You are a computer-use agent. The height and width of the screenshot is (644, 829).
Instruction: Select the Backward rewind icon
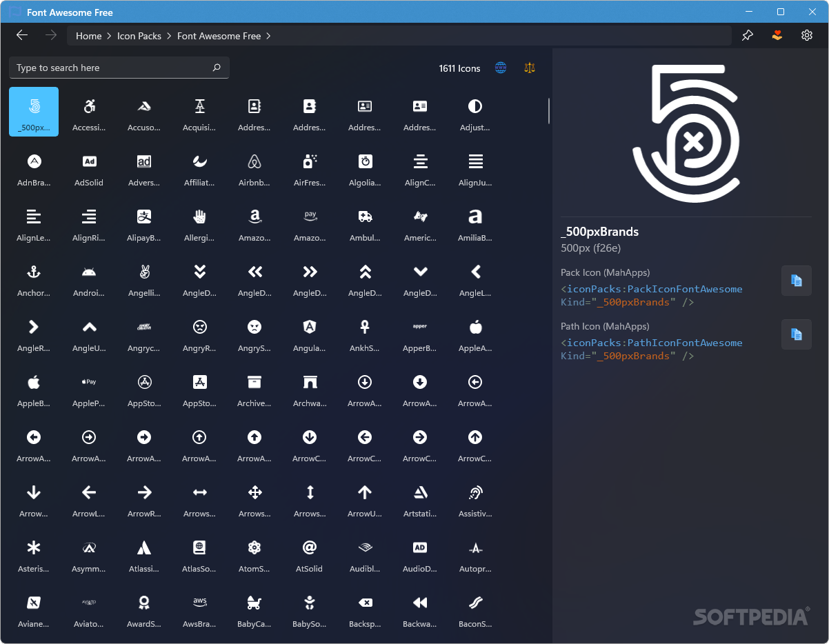[x=420, y=608]
